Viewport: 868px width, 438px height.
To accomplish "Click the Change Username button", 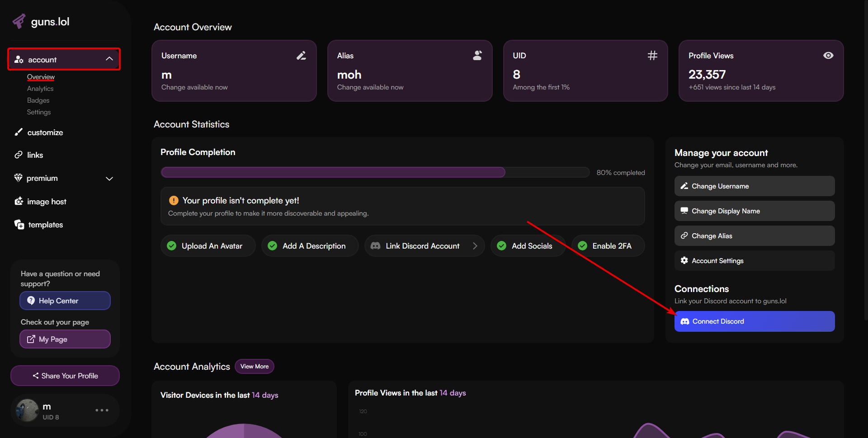I will (x=755, y=186).
